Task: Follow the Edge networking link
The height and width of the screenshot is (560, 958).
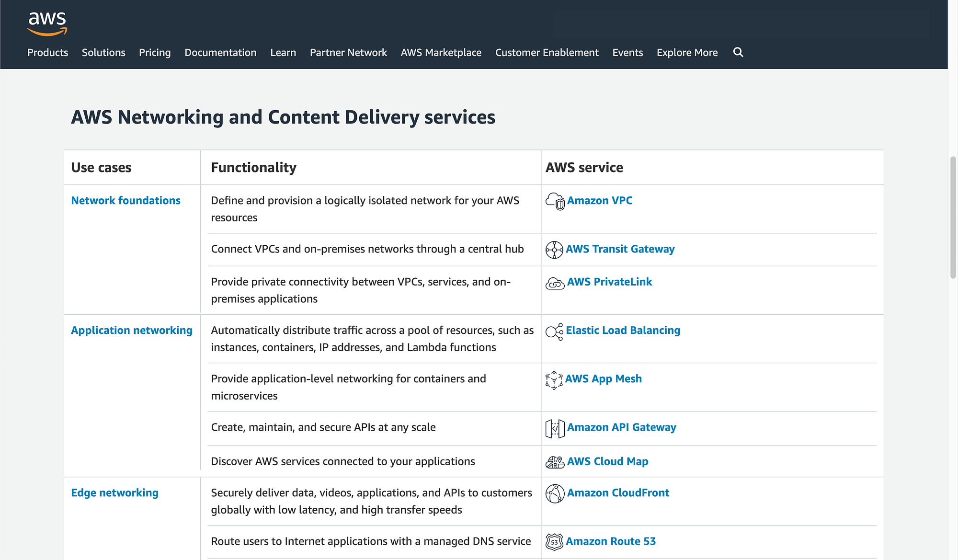Action: tap(114, 492)
